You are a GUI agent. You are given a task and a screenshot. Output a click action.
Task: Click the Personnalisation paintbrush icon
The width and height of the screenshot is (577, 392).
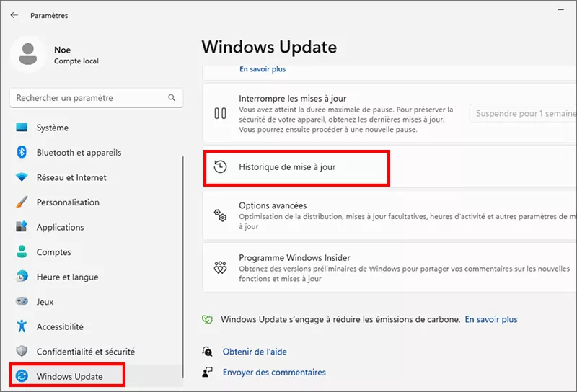(22, 202)
